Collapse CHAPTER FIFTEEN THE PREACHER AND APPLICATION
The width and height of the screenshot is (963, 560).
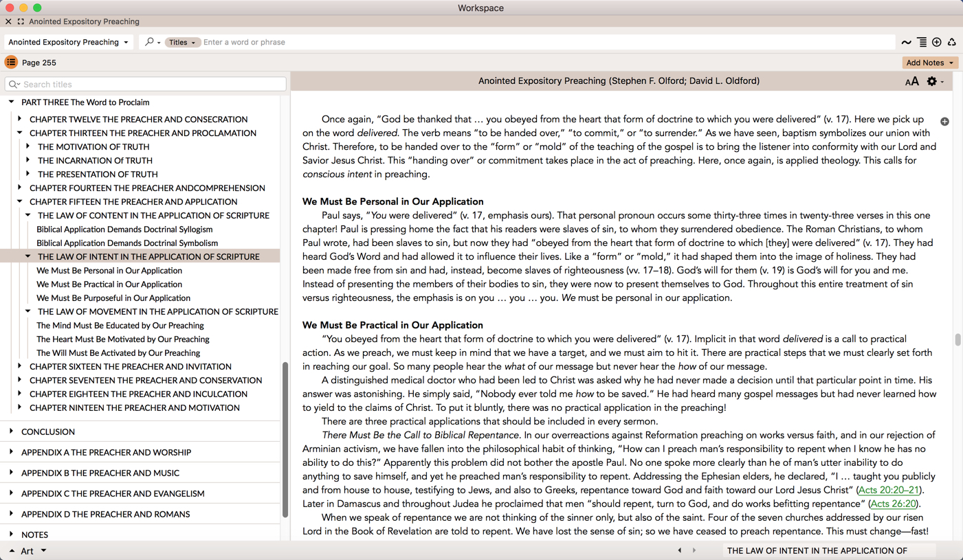pyautogui.click(x=19, y=201)
